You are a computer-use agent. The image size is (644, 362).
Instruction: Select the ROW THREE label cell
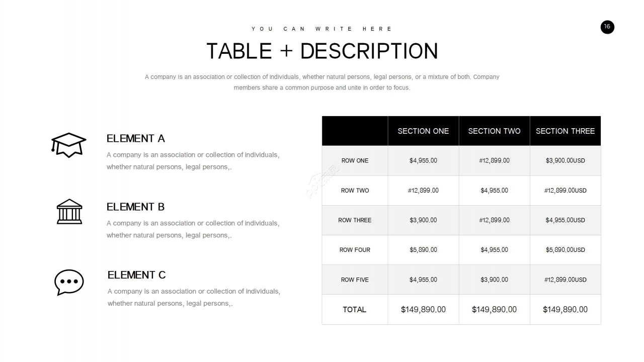point(355,220)
